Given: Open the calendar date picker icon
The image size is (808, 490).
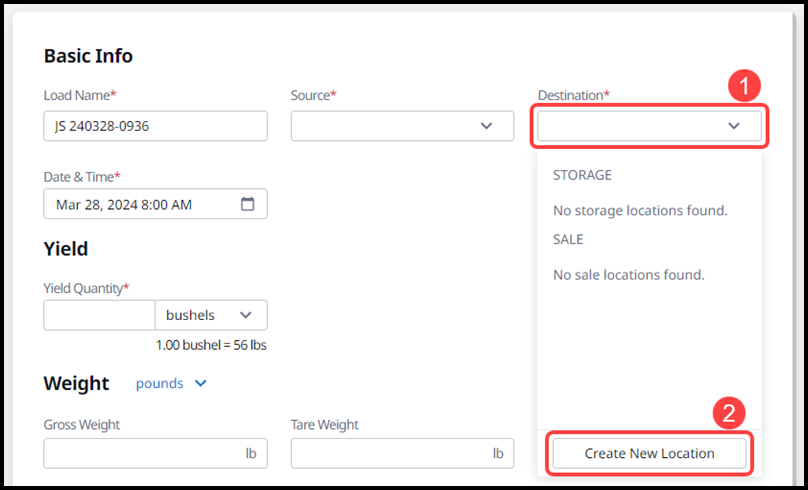Looking at the screenshot, I should pyautogui.click(x=248, y=204).
